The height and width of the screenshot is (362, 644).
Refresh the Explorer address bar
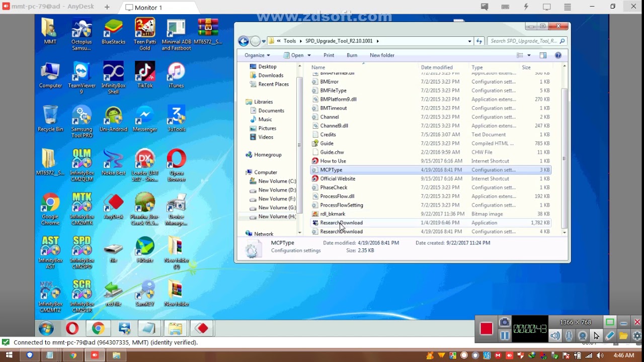click(x=479, y=41)
